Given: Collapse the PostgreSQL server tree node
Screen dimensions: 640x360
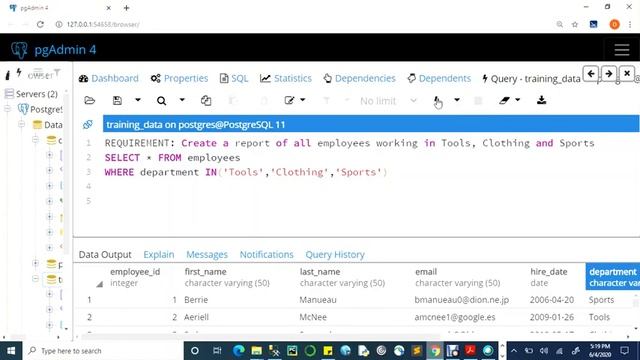Looking at the screenshot, I should click(8, 109).
